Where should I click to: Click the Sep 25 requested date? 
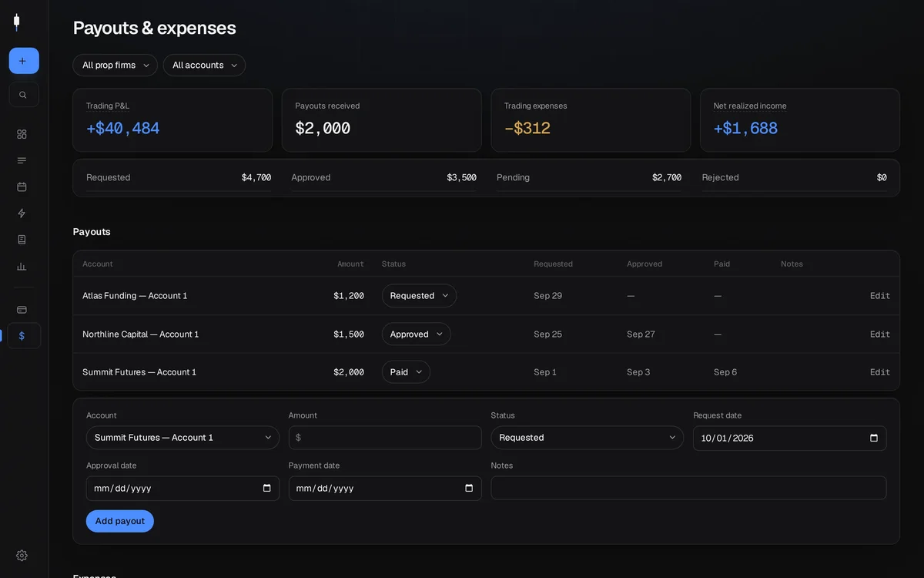click(548, 334)
